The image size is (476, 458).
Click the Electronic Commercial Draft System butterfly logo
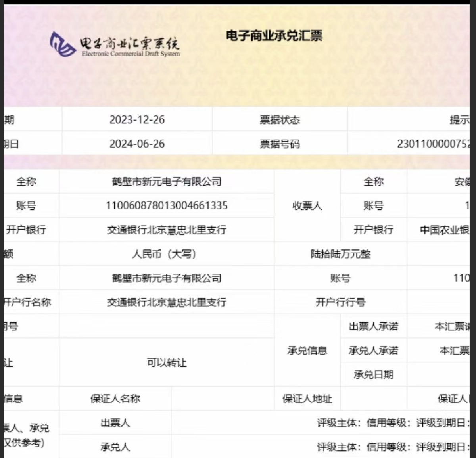click(63, 44)
